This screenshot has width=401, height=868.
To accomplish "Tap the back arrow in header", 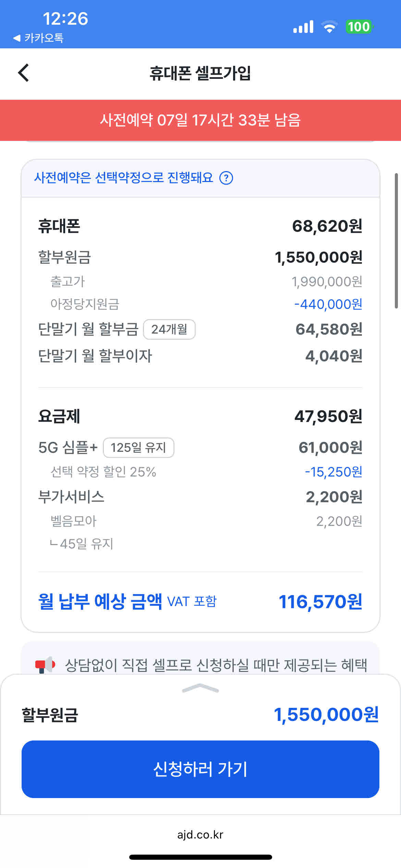I will [x=23, y=73].
